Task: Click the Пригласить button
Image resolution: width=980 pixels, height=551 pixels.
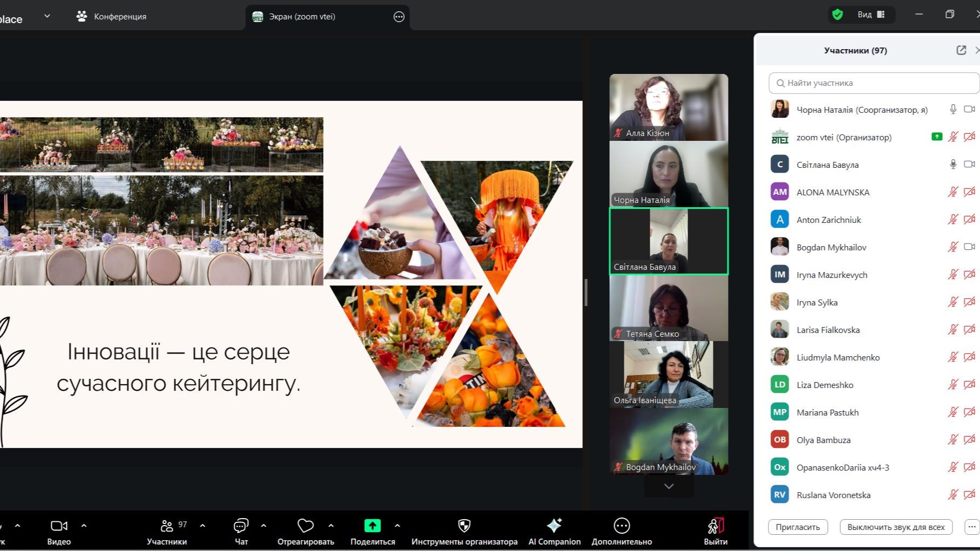Action: click(798, 527)
